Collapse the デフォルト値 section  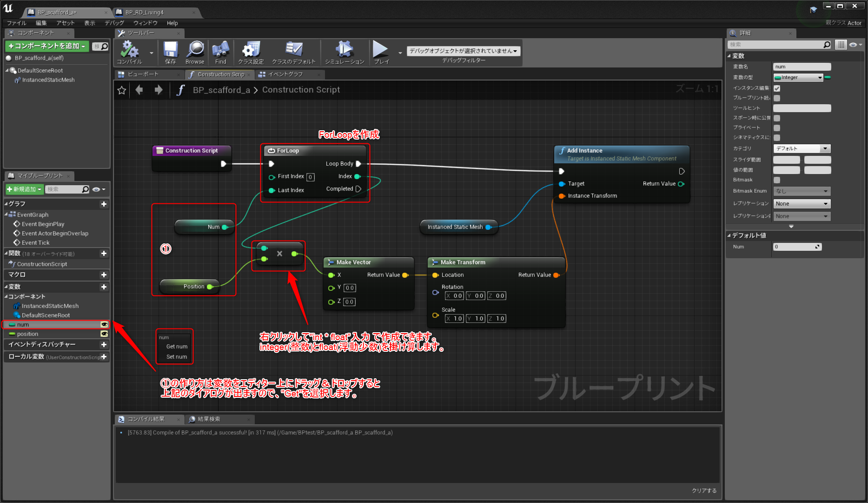(729, 236)
